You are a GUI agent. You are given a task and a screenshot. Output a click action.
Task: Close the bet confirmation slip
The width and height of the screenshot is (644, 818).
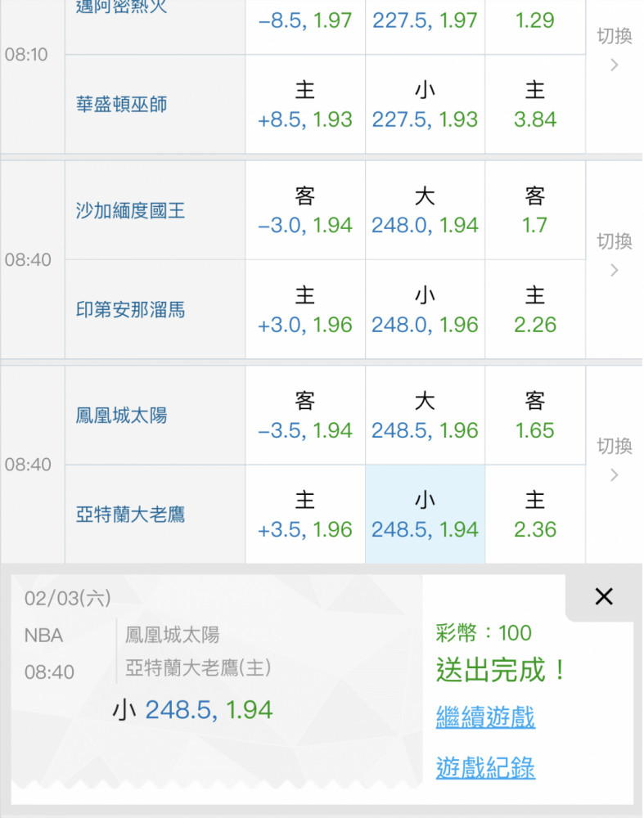tap(604, 597)
